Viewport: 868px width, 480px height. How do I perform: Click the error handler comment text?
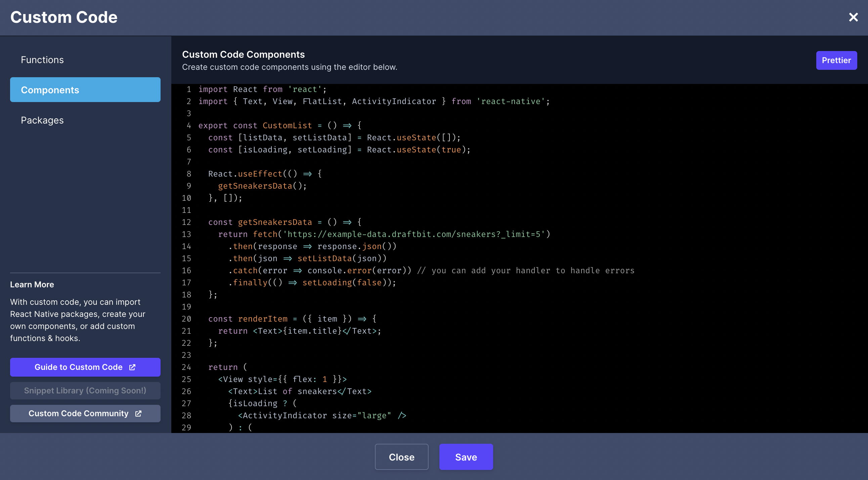click(526, 271)
